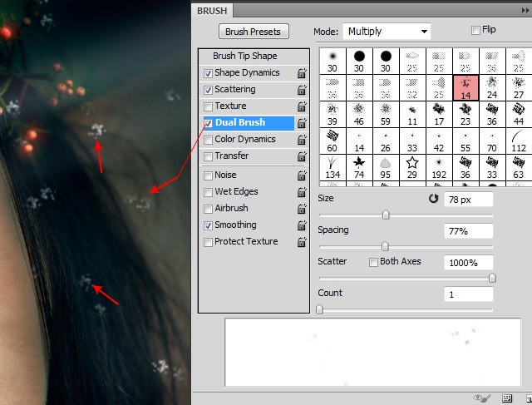Turn on the Noise checkbox

point(208,175)
